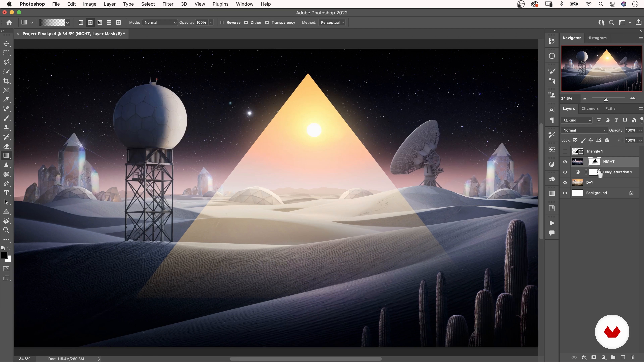Switch to the Paths tab
This screenshot has height=362, width=644.
(x=610, y=108)
